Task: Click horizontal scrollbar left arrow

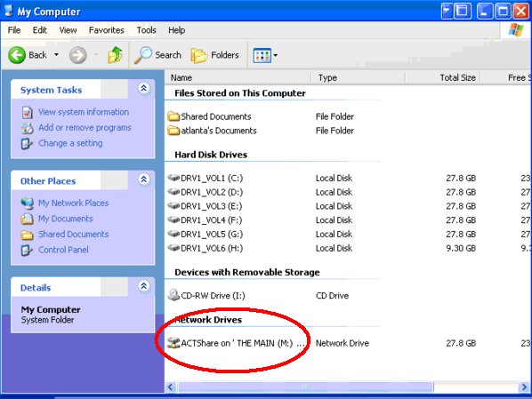Action: point(171,387)
